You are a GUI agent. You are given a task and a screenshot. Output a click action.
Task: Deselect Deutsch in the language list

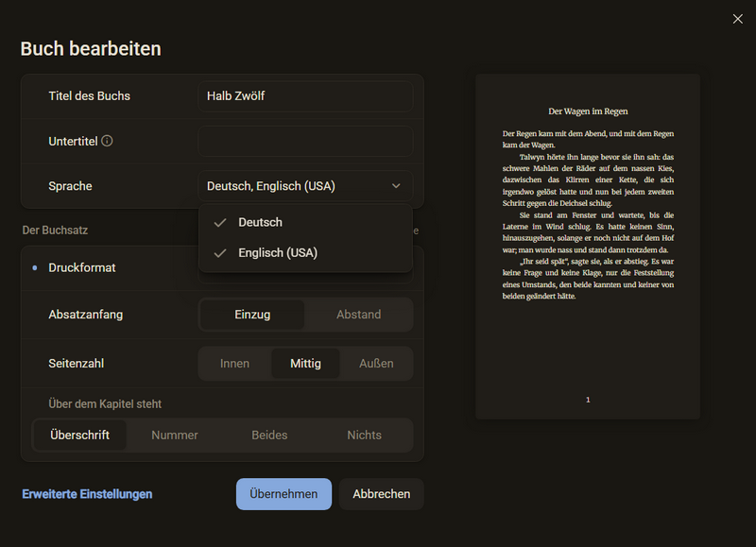click(305, 223)
